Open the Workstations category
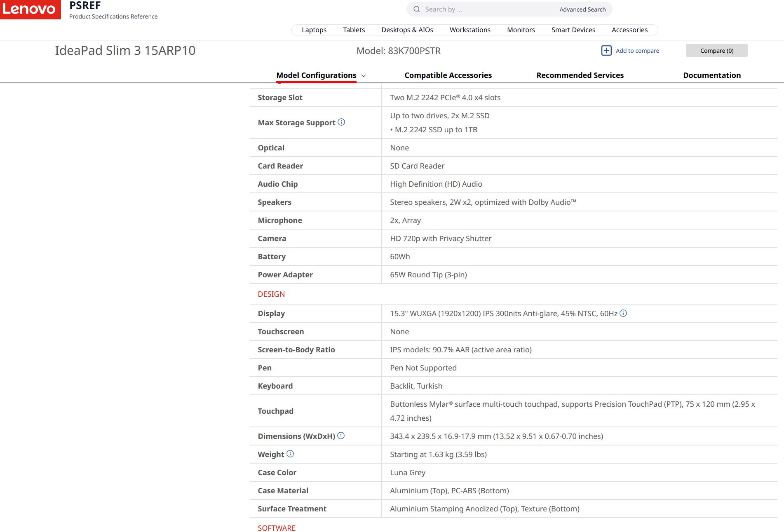Viewport: 784px width, 532px height. click(x=470, y=30)
